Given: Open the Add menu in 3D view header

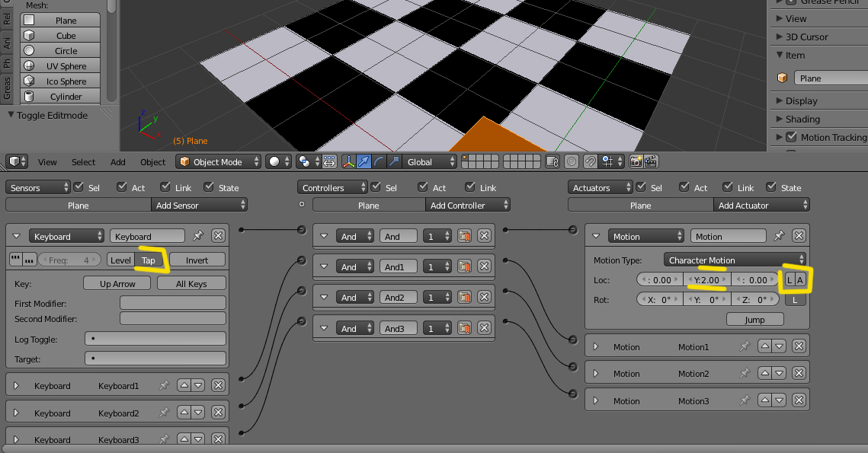Looking at the screenshot, I should click(118, 161).
